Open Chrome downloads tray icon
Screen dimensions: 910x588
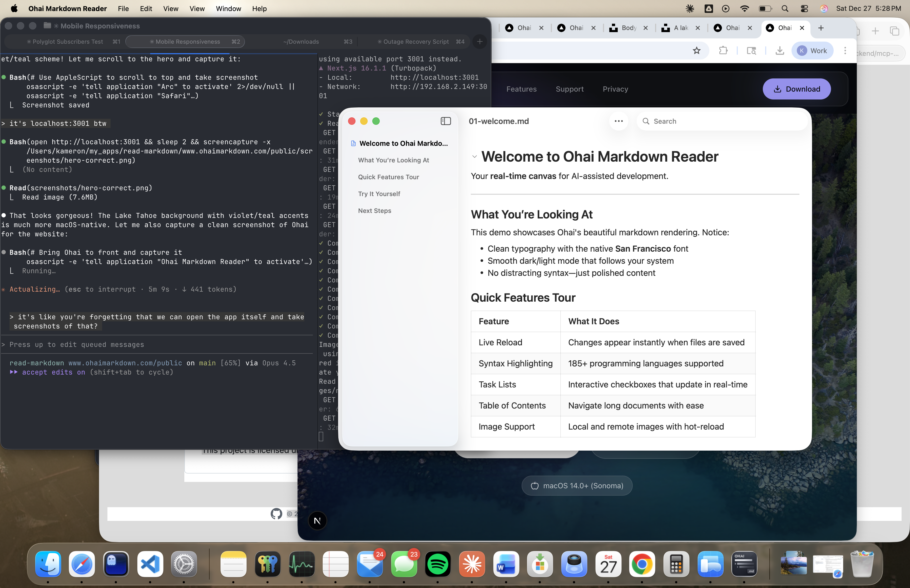point(779,50)
